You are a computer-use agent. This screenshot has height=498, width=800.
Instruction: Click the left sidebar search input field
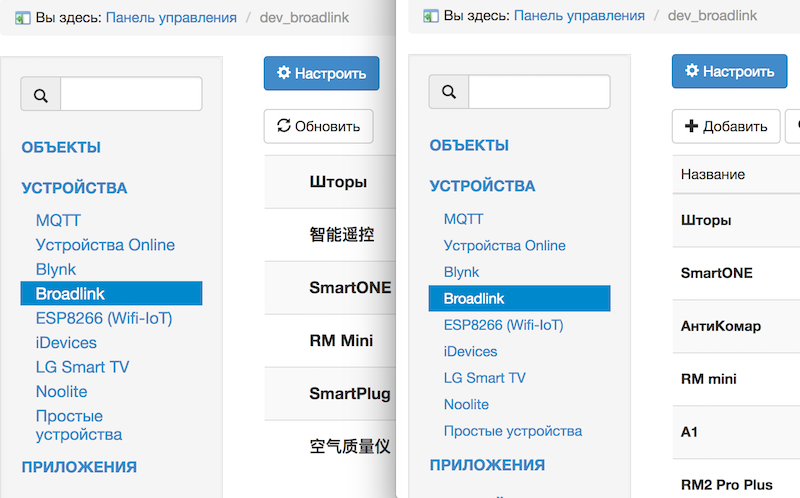(131, 95)
